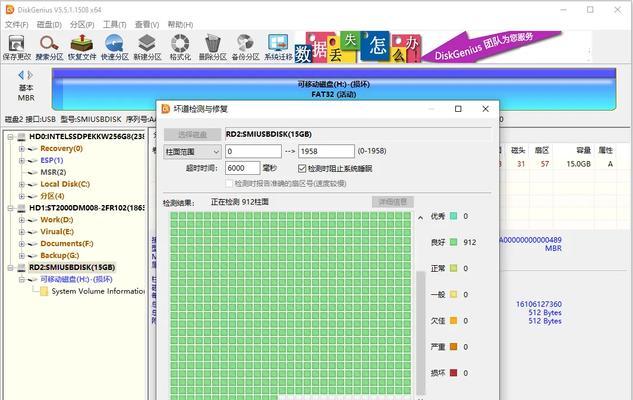Select the MSR(2) tree item
633x400 pixels.
pyautogui.click(x=53, y=172)
